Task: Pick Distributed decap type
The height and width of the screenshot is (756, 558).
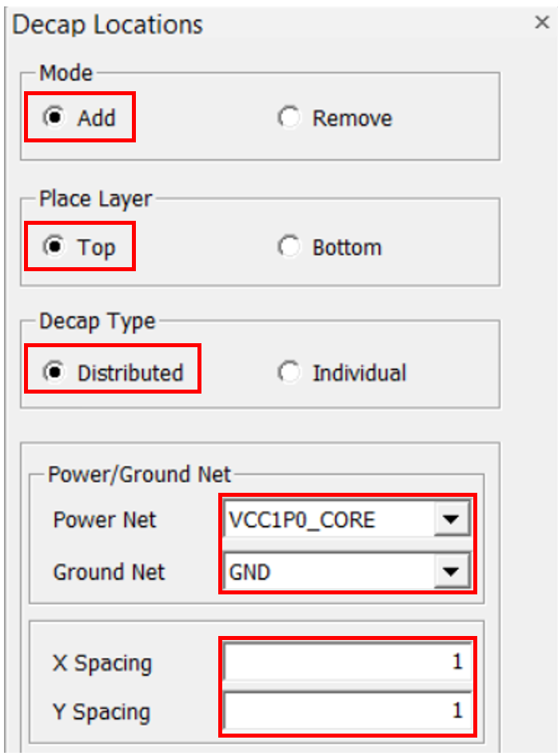Action: [x=56, y=373]
